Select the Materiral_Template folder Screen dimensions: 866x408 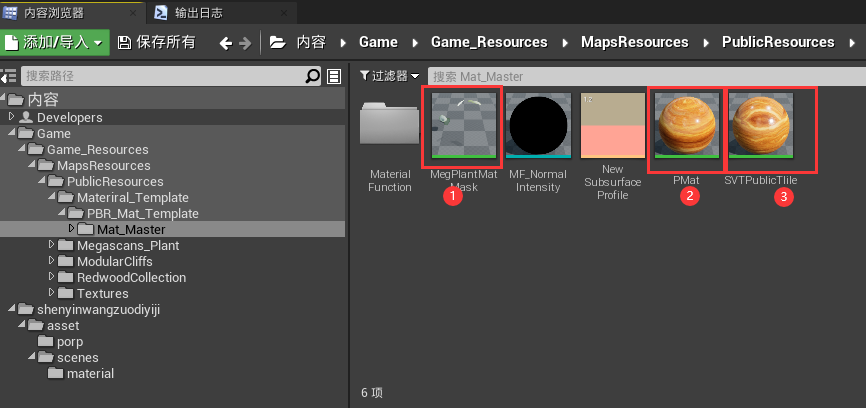tap(133, 198)
